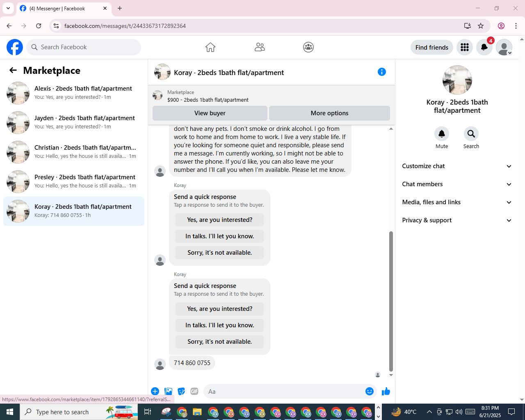Choose a GIF in the composer
The width and height of the screenshot is (525, 420).
[x=194, y=391]
